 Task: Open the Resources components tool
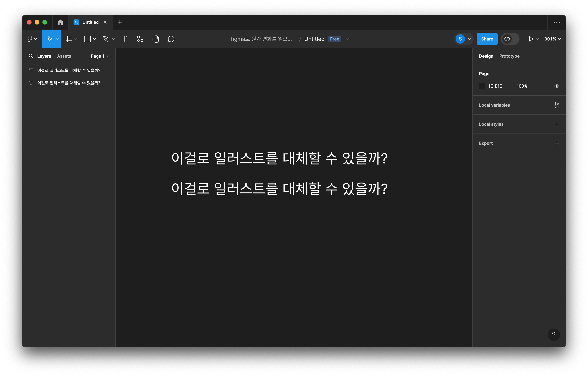click(x=140, y=39)
